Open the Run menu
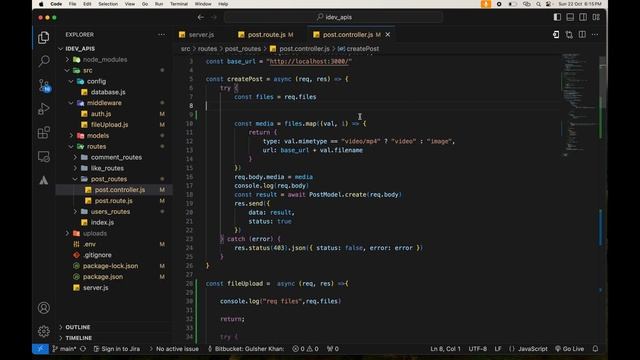 click(159, 4)
